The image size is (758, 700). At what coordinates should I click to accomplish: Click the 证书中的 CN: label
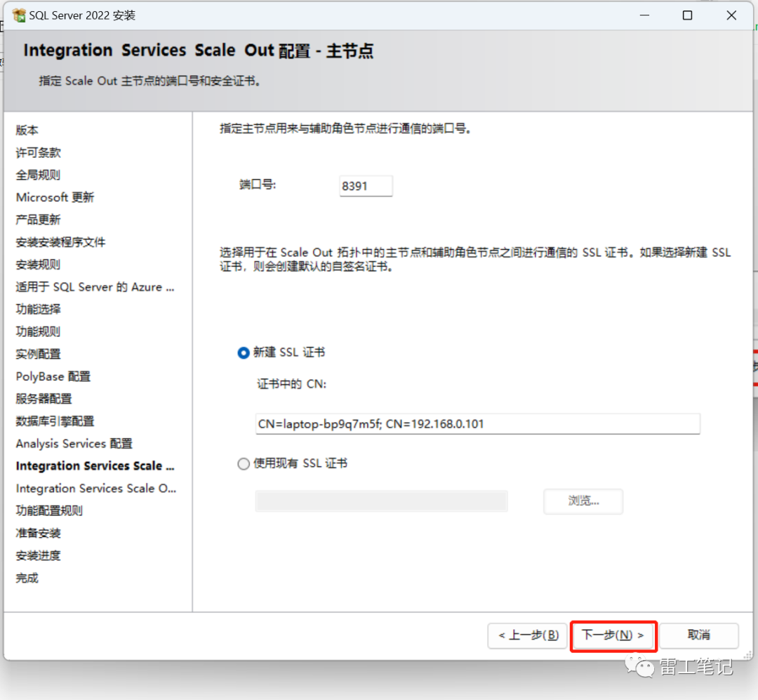point(291,384)
